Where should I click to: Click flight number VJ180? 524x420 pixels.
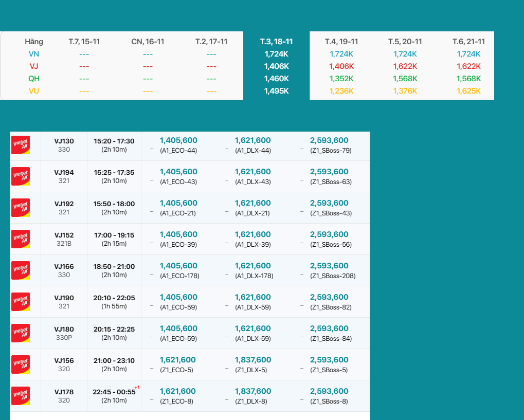(64, 329)
